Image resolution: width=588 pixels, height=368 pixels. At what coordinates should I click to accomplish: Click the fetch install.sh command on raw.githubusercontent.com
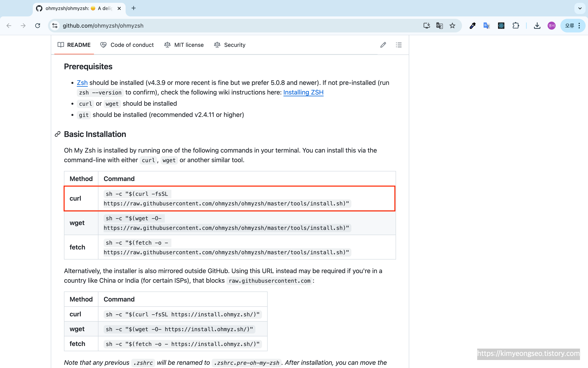[x=227, y=247]
